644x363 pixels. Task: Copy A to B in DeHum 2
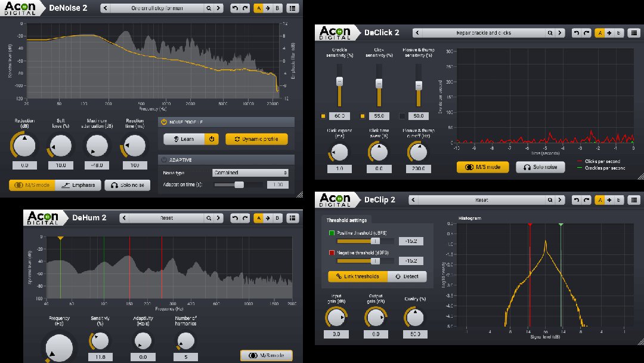[x=268, y=218]
